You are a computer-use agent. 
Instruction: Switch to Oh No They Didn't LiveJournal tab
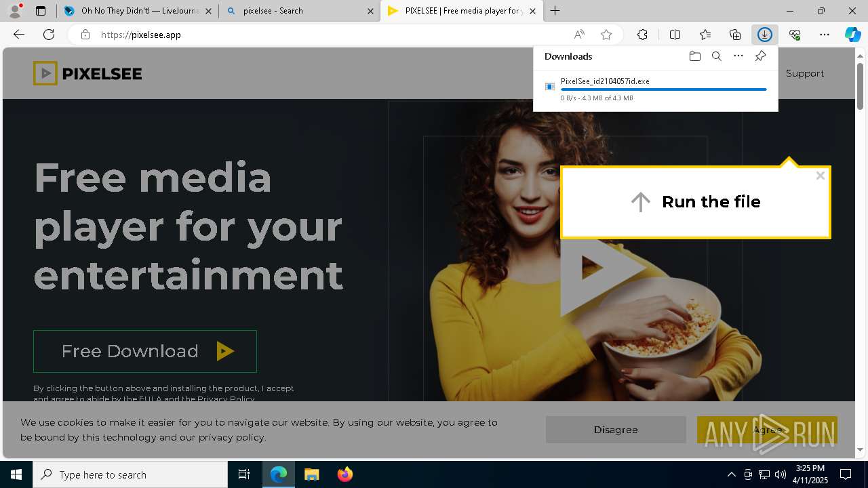[138, 11]
